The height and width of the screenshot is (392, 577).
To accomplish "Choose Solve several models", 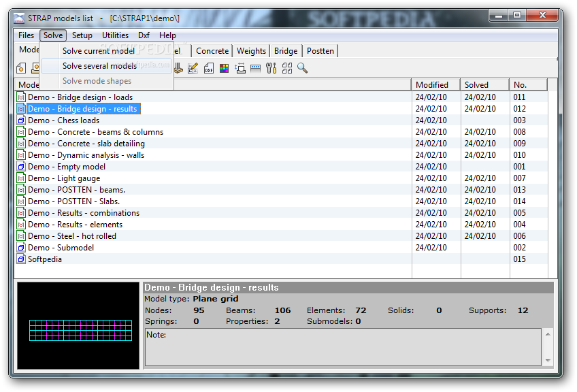I will pyautogui.click(x=106, y=66).
